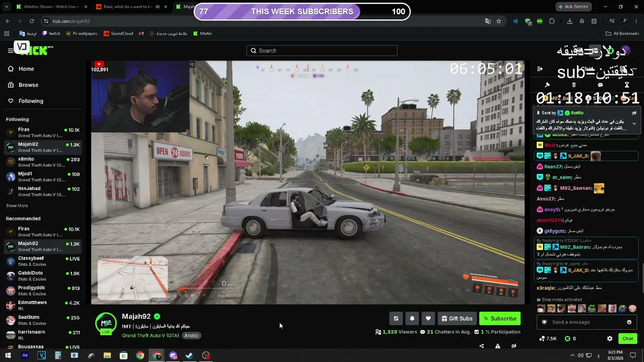644x362 pixels.
Task: Collapse the chat panel with the arrow icon
Action: coord(540,69)
